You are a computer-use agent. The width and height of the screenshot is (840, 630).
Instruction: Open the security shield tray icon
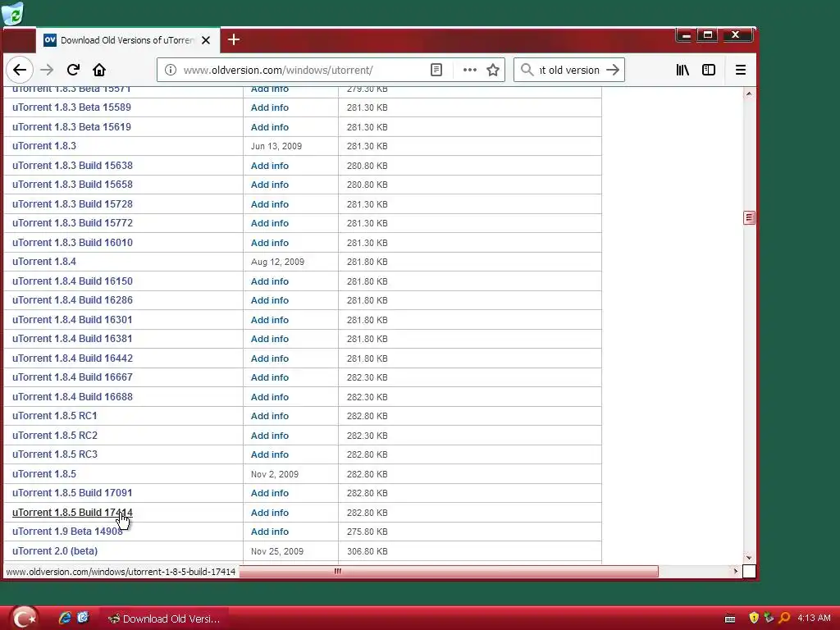pos(754,619)
